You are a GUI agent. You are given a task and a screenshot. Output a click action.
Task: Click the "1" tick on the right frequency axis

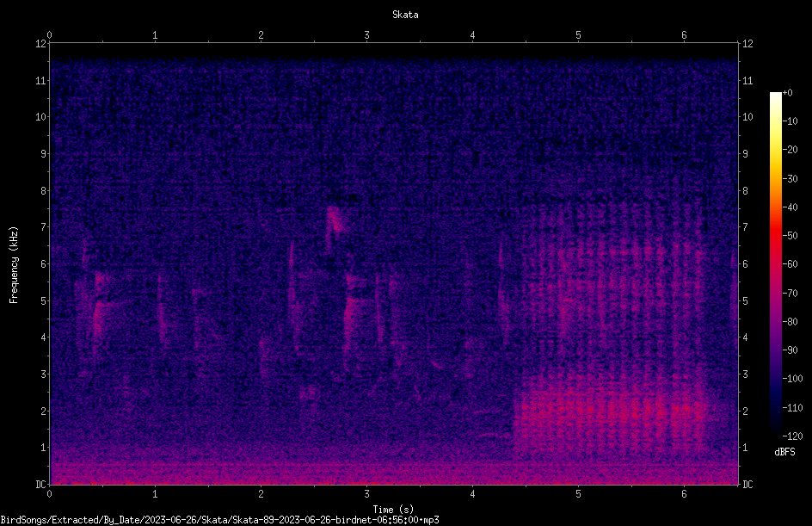coord(745,448)
